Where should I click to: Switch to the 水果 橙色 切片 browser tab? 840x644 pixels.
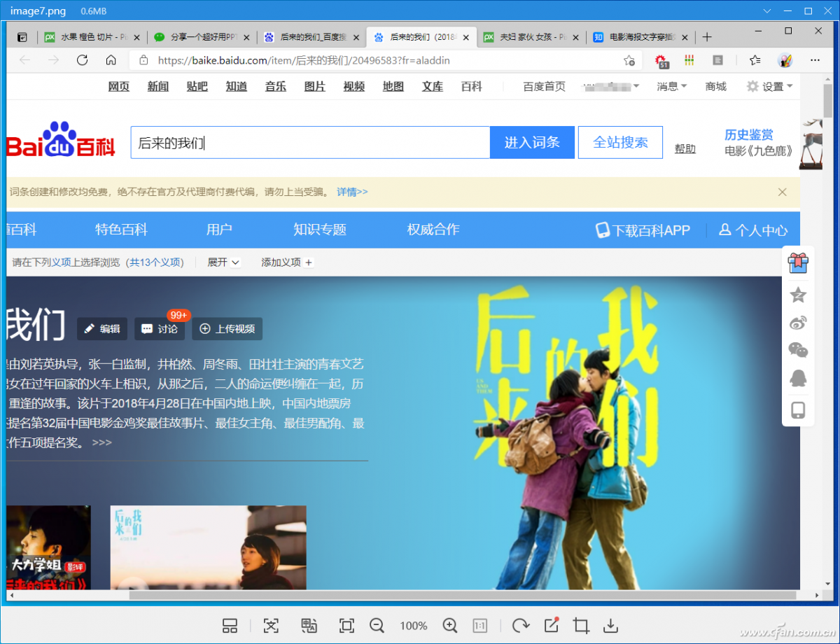[92, 37]
